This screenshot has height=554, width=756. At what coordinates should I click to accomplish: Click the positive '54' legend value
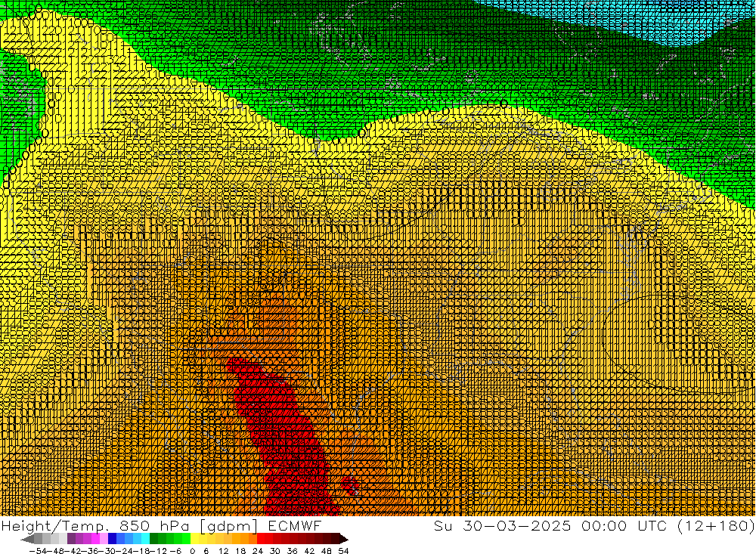coord(343,551)
